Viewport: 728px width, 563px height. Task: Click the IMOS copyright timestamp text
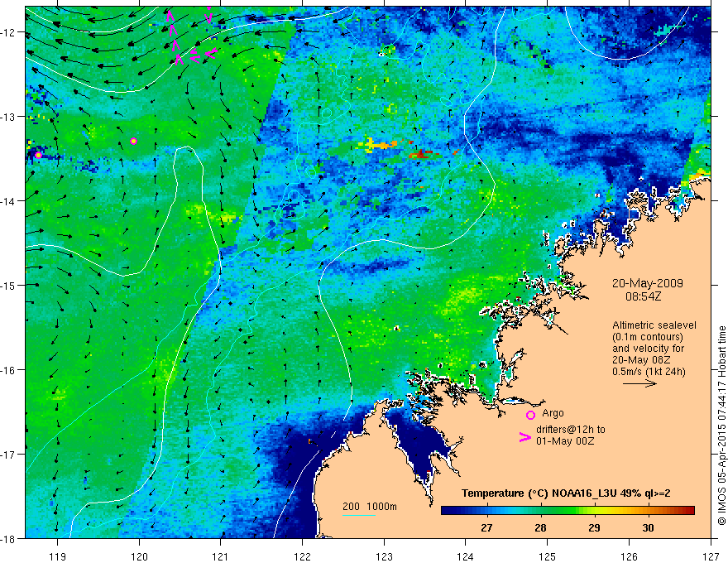[722, 426]
